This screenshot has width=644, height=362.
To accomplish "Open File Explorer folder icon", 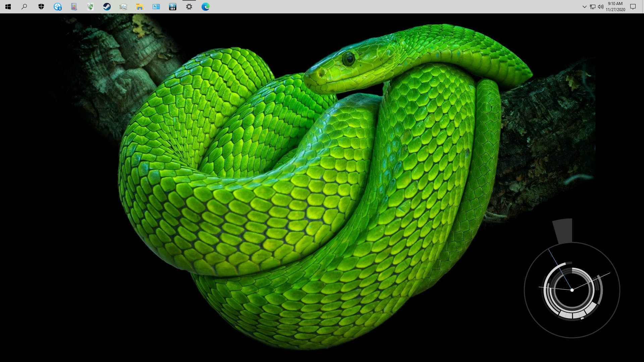I will click(x=140, y=7).
